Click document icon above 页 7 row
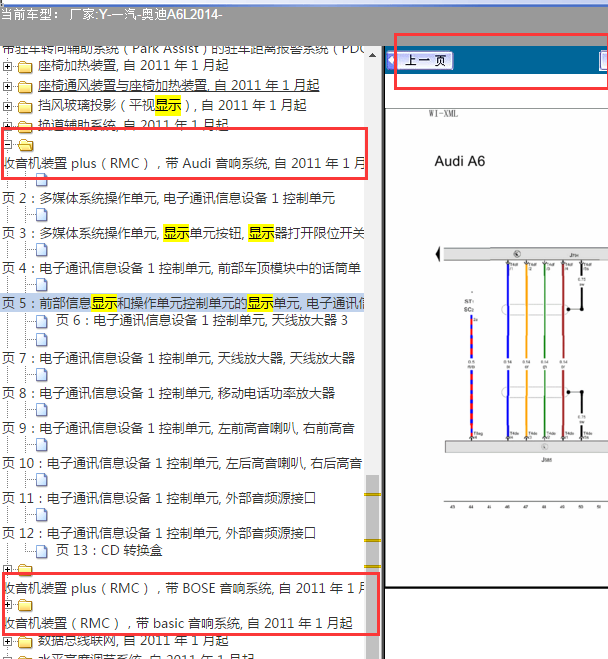 (41, 339)
